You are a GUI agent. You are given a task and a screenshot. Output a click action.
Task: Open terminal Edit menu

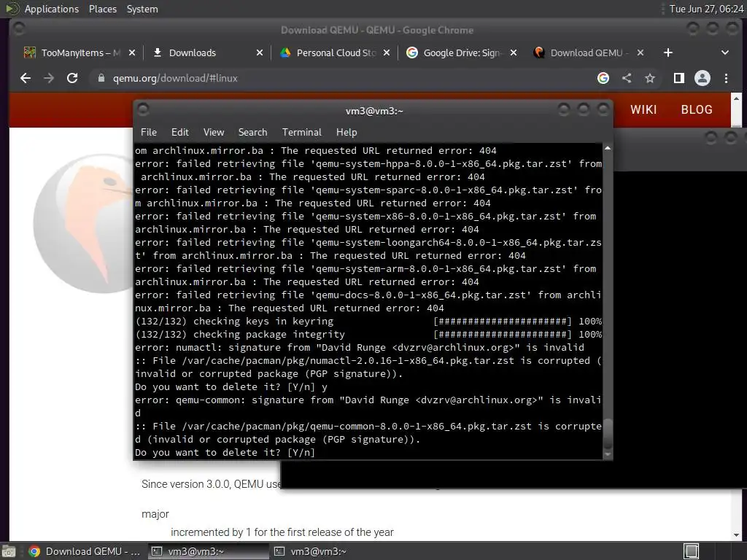(179, 133)
